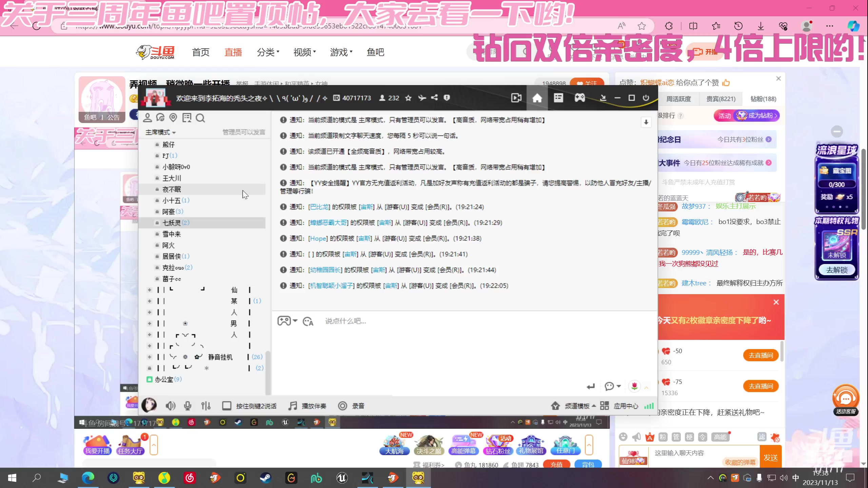
Task: Click the speaker volume icon
Action: pos(171,406)
